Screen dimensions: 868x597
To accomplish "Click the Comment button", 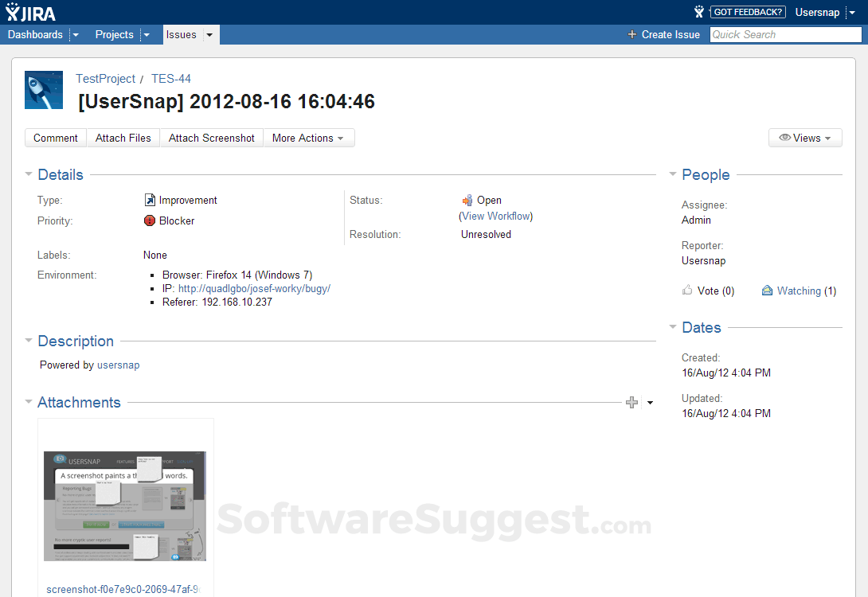I will click(x=56, y=138).
